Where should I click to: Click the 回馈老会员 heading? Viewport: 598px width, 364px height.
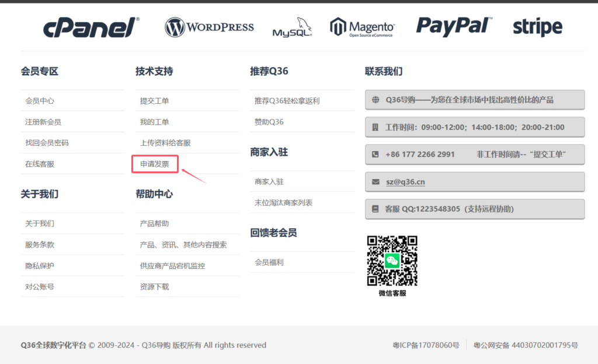click(273, 233)
